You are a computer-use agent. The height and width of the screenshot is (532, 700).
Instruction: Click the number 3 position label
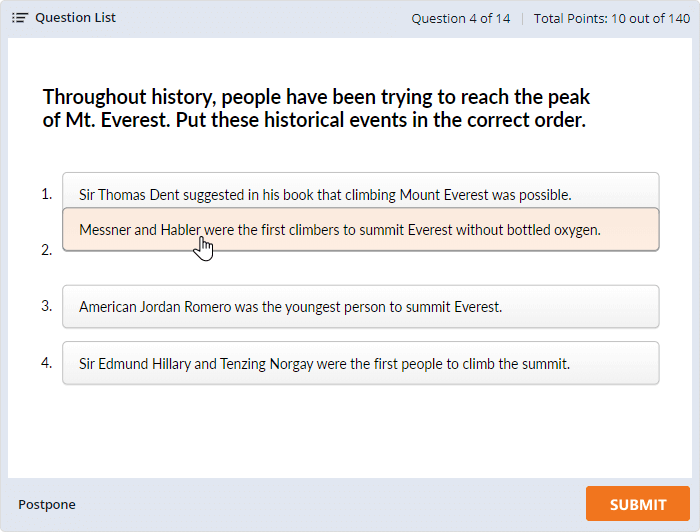(47, 306)
